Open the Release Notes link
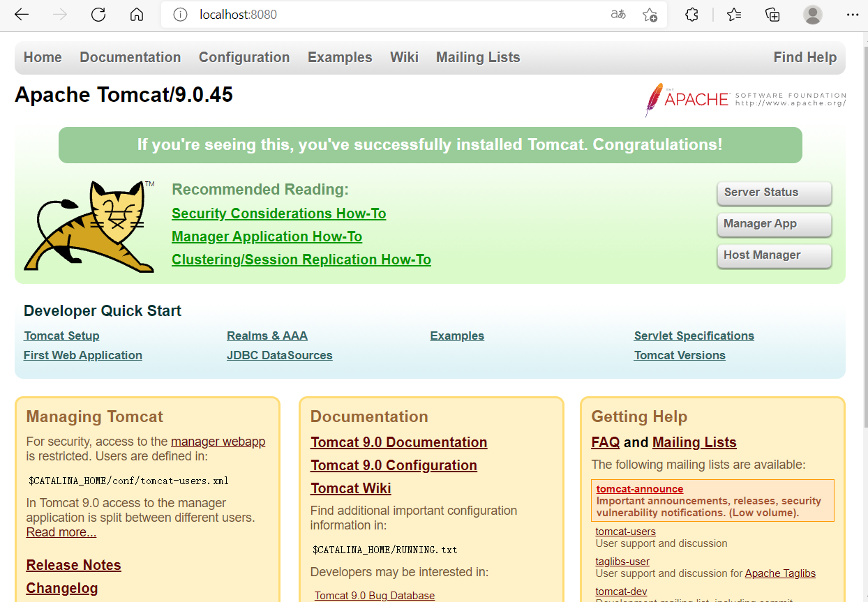 (x=74, y=565)
